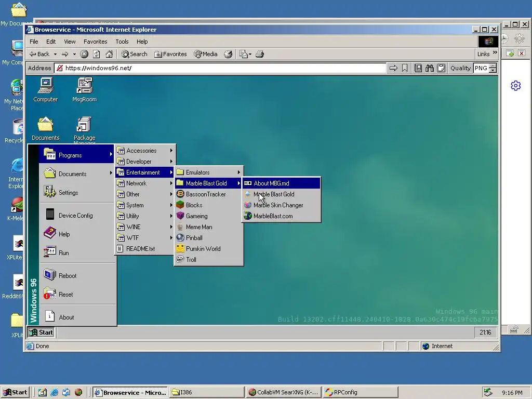Click the IE Refresh toolbar icon
This screenshot has width=532, height=399.
[97, 54]
